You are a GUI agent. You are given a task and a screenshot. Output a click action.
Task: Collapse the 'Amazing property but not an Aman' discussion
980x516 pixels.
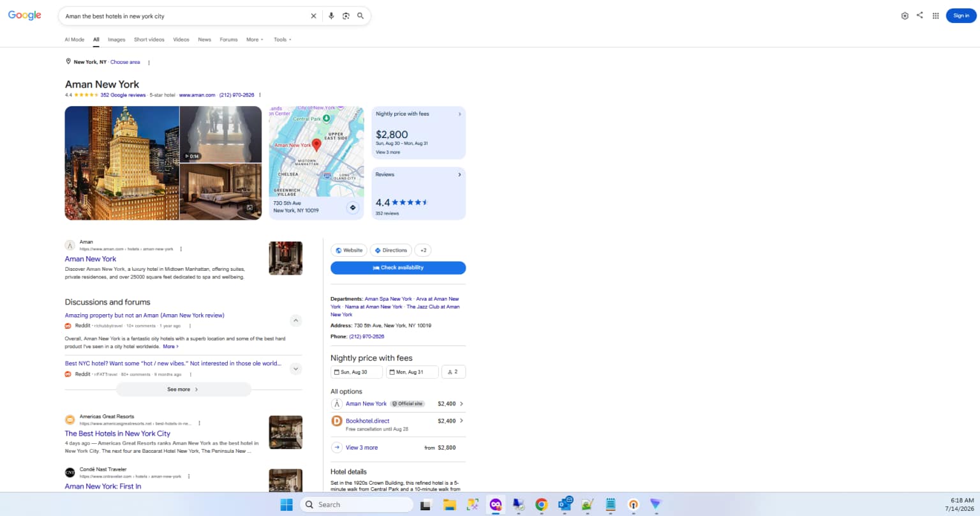295,321
